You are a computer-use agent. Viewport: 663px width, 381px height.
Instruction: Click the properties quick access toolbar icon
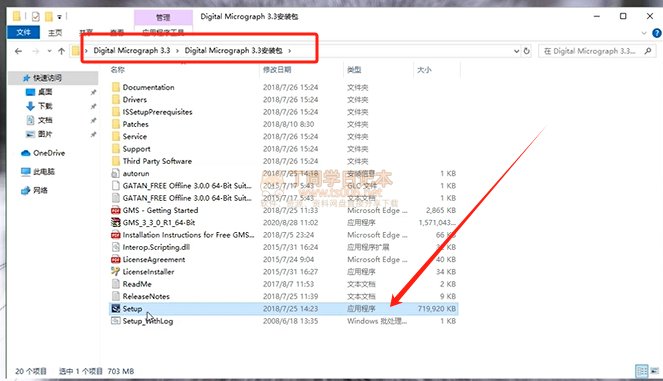point(36,16)
